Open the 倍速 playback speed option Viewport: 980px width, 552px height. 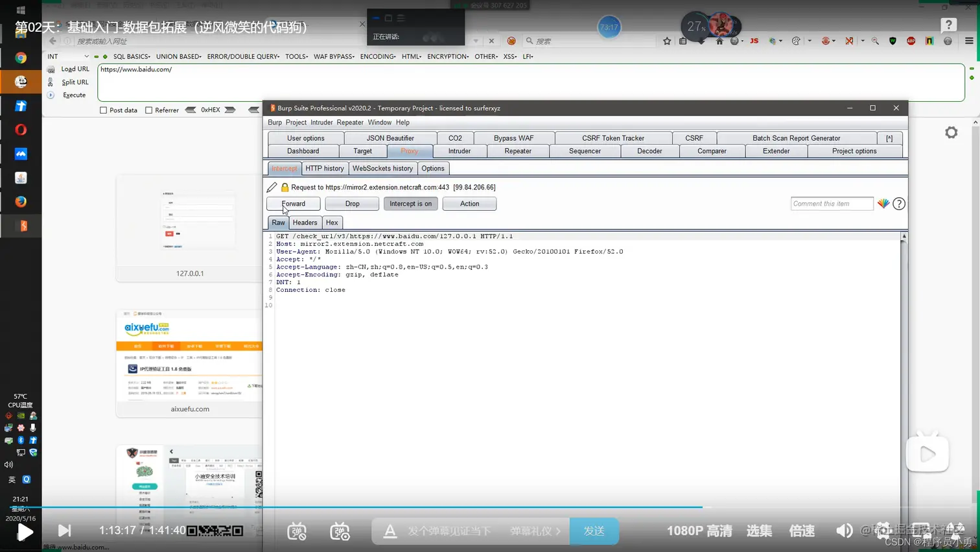[802, 531]
